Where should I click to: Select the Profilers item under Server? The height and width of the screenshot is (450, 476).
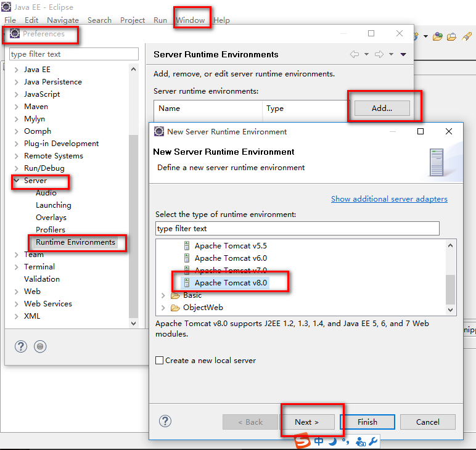tap(51, 230)
